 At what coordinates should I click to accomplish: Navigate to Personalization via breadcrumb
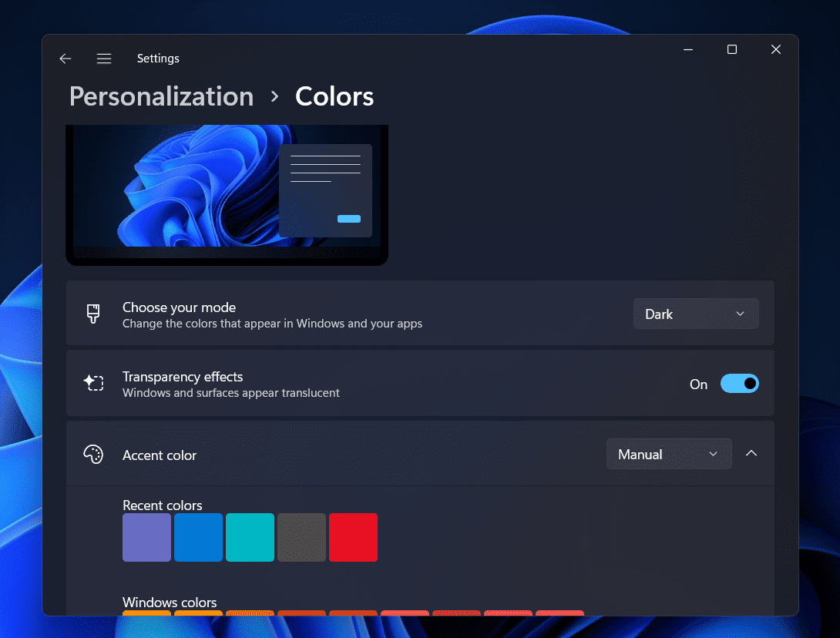(x=161, y=96)
